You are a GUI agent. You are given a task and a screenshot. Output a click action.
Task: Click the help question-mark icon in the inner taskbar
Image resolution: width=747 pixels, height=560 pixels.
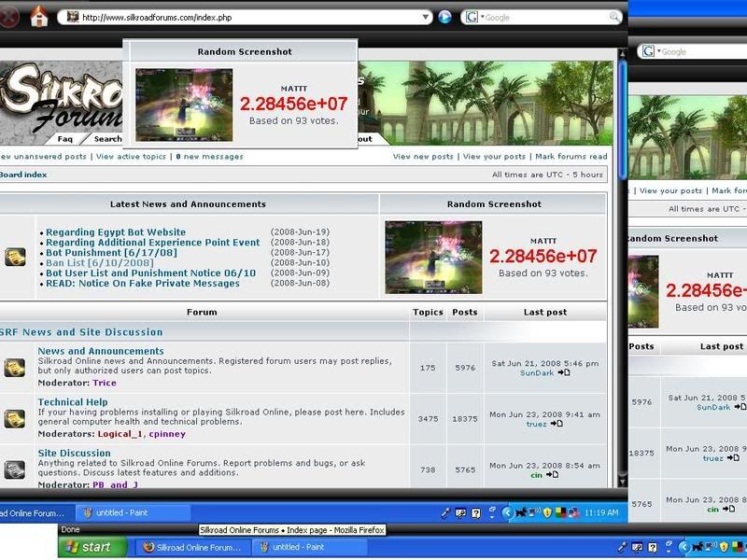475,512
